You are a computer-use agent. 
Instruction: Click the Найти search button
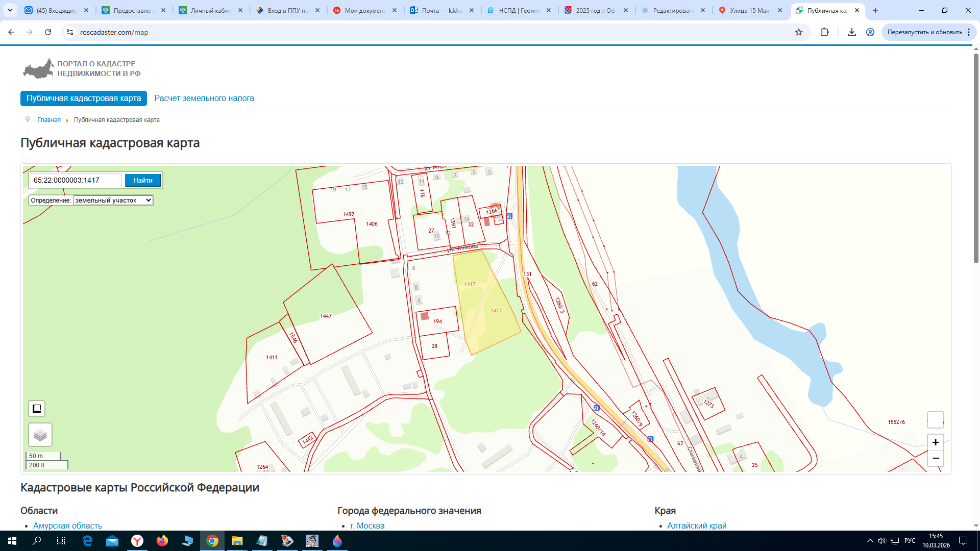pos(143,180)
